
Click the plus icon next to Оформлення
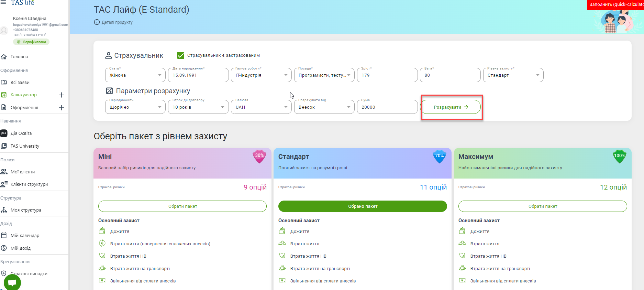point(62,108)
